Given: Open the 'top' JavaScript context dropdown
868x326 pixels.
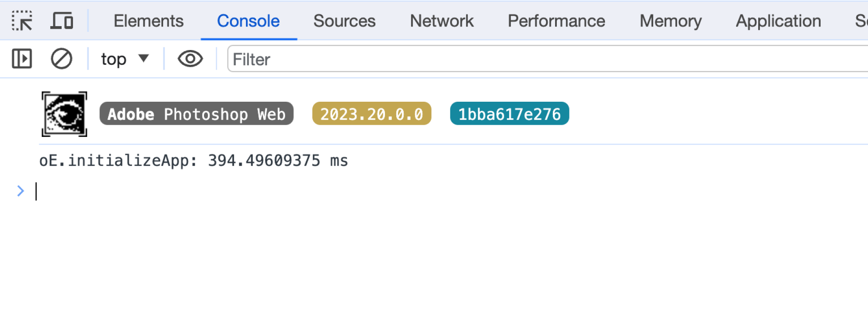Looking at the screenshot, I should pyautogui.click(x=125, y=59).
